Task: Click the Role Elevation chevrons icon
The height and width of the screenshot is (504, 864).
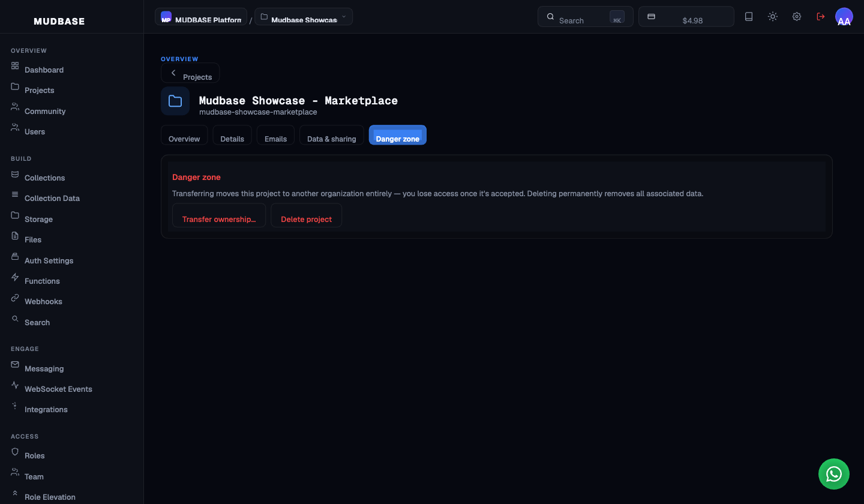Action: click(15, 493)
